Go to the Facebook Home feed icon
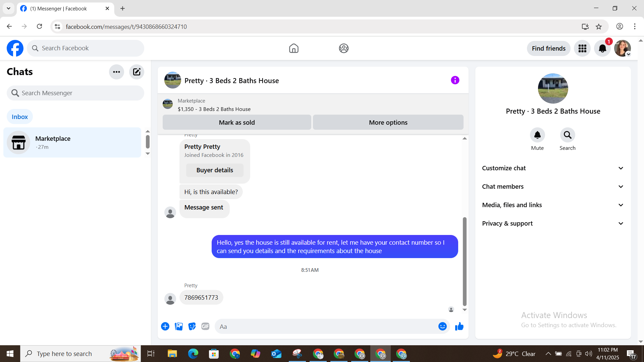This screenshot has width=644, height=362. 293,48
